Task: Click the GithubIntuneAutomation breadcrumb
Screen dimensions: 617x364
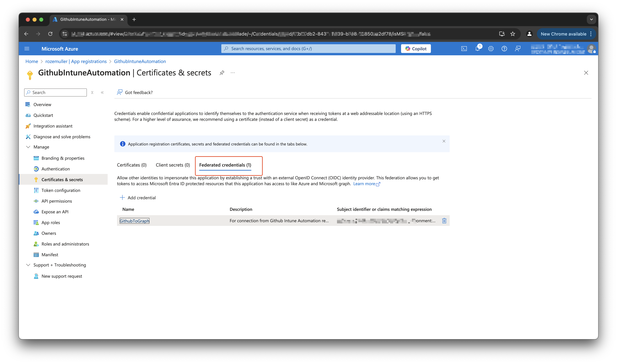Action: coord(140,61)
